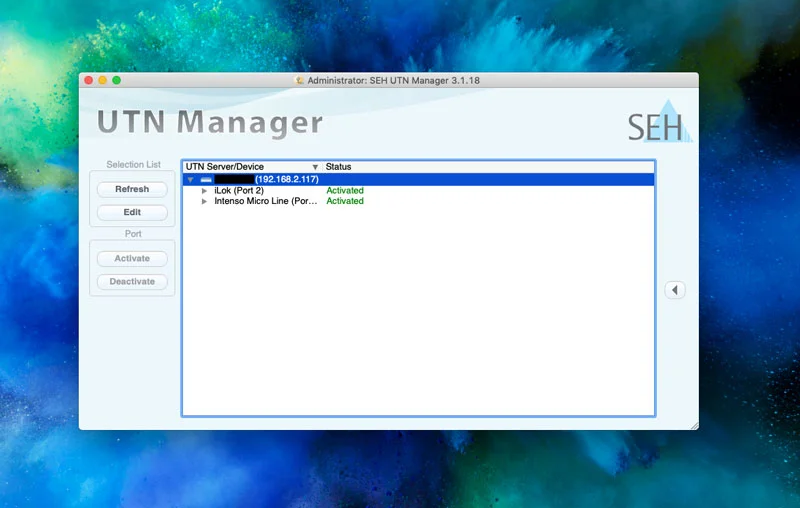
Task: Click the Deactivate port button
Action: click(132, 282)
